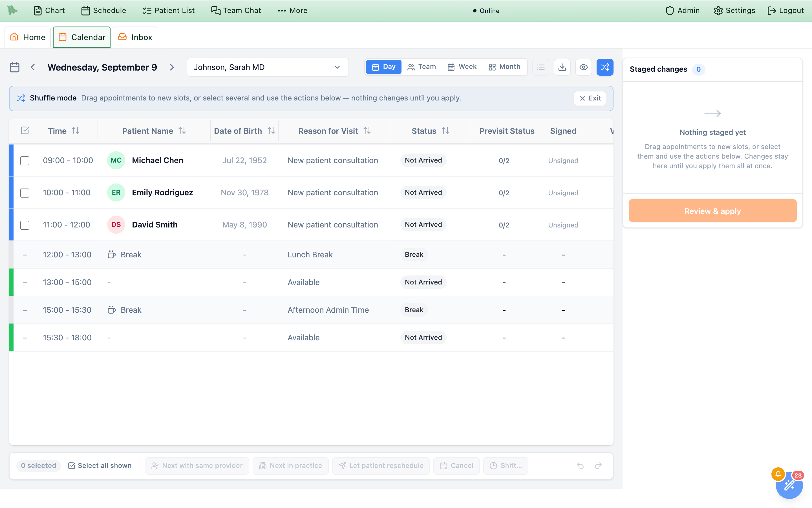Click the ER avatar for Emily Rodriguez

pyautogui.click(x=116, y=192)
